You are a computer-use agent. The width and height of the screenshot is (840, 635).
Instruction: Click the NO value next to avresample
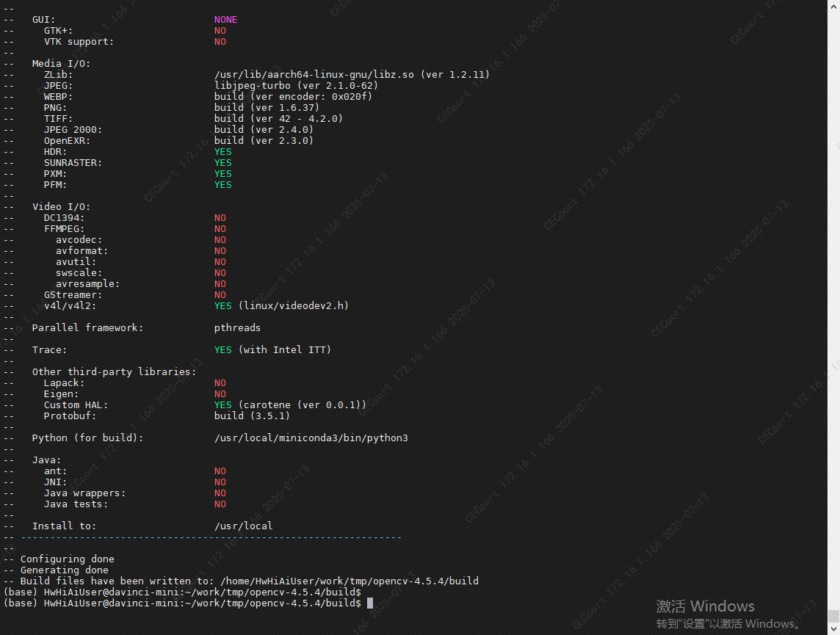point(220,284)
